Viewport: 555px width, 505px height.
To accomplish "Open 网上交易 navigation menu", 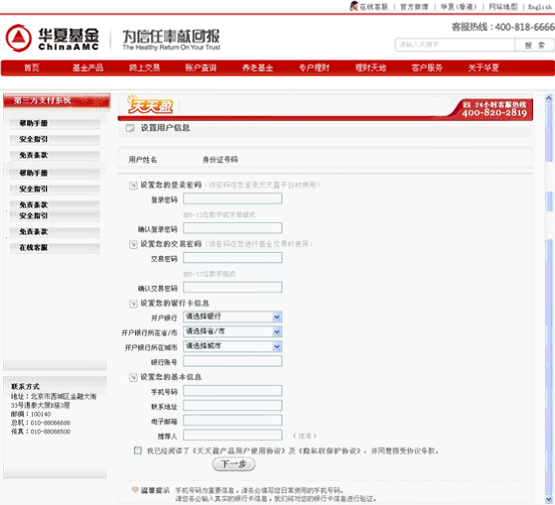I will click(144, 68).
